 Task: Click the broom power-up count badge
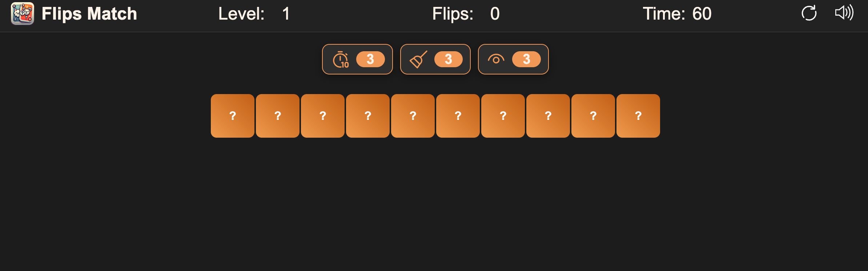click(x=448, y=59)
